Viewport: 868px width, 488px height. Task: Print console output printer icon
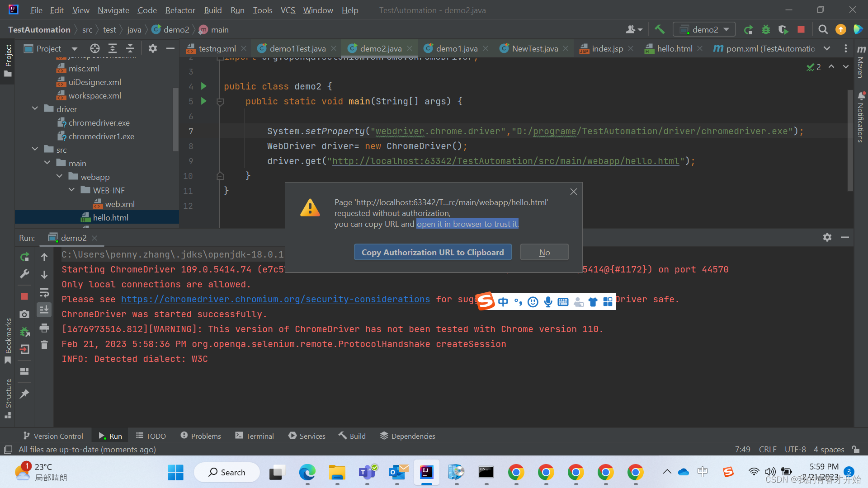44,328
